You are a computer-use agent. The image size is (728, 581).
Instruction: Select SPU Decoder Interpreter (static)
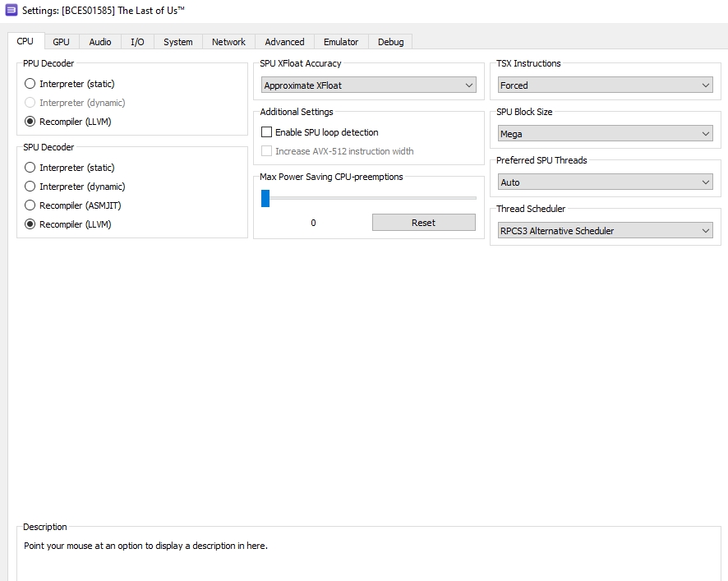tap(70, 168)
